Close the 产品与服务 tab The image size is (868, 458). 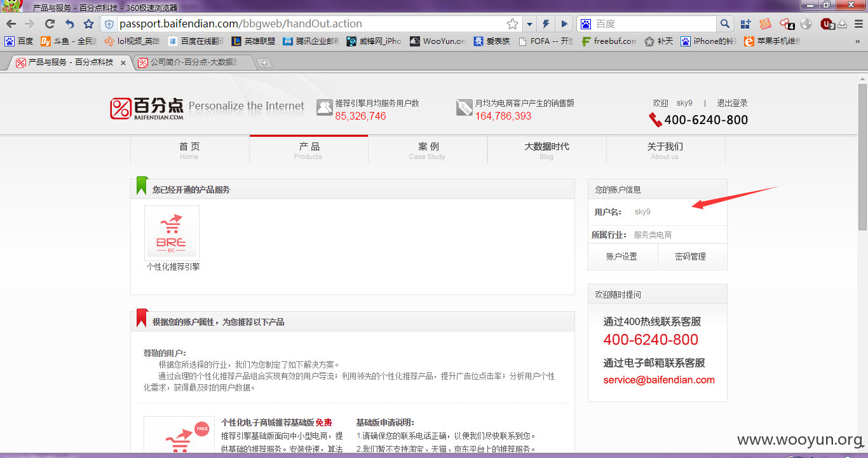point(123,63)
